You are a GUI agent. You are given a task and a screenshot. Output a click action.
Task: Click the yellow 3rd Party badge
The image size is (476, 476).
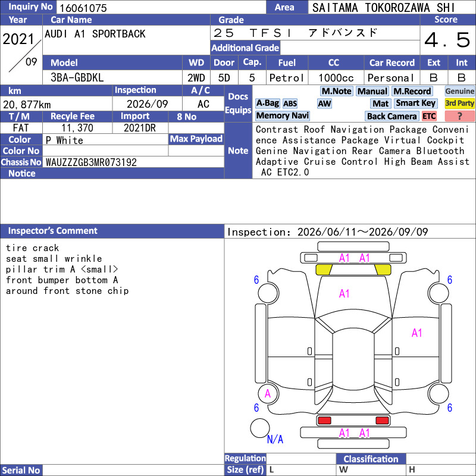(459, 104)
